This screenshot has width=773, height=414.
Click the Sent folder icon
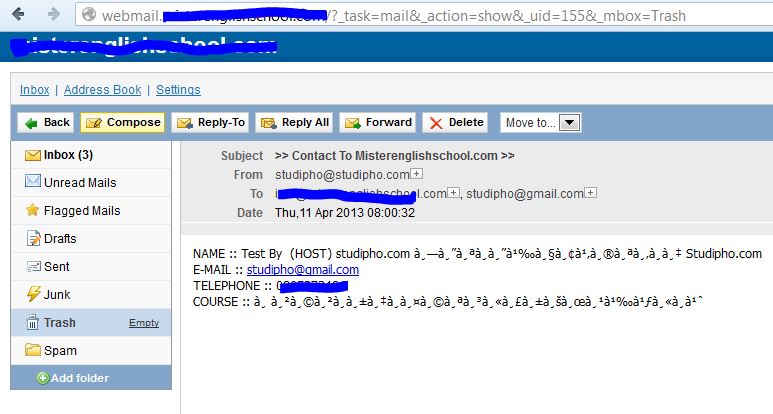pyautogui.click(x=33, y=267)
